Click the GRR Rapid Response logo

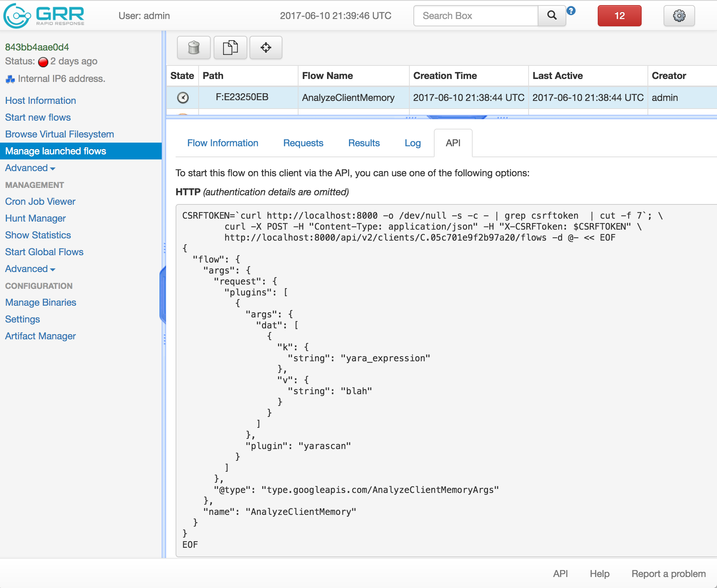coord(43,15)
